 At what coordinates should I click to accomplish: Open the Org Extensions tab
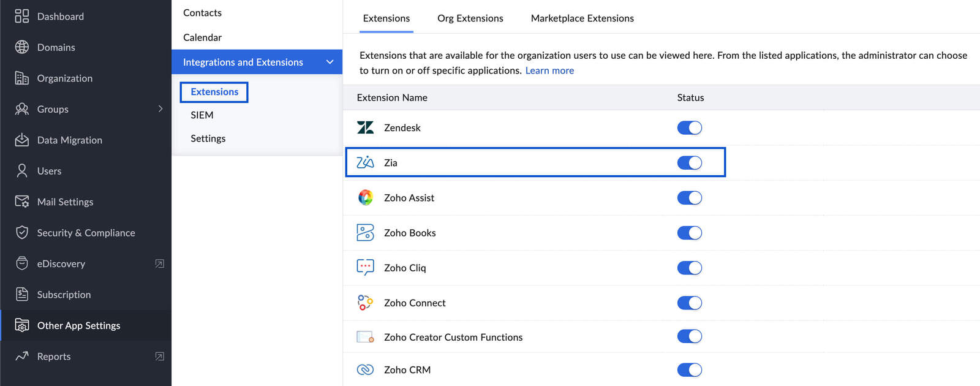(x=470, y=18)
